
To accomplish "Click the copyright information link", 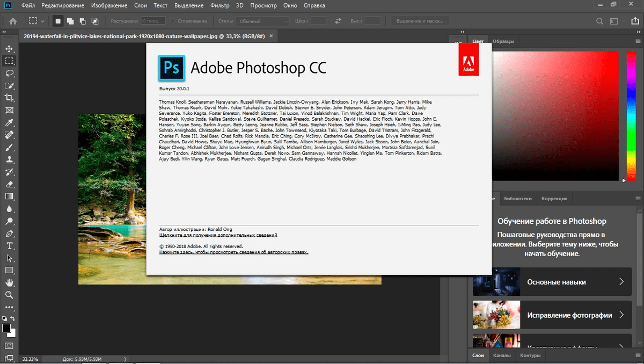I will 233,252.
